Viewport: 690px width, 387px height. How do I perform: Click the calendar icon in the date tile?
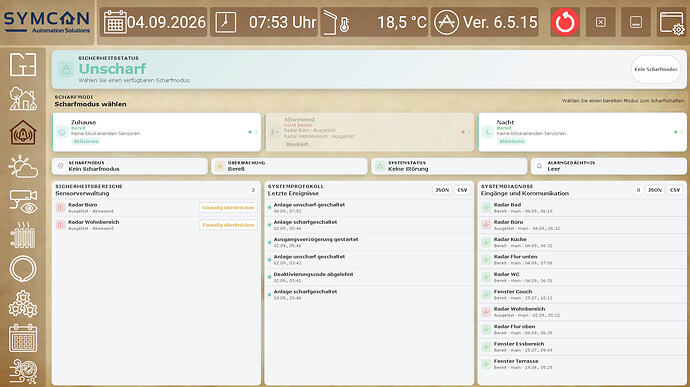115,22
